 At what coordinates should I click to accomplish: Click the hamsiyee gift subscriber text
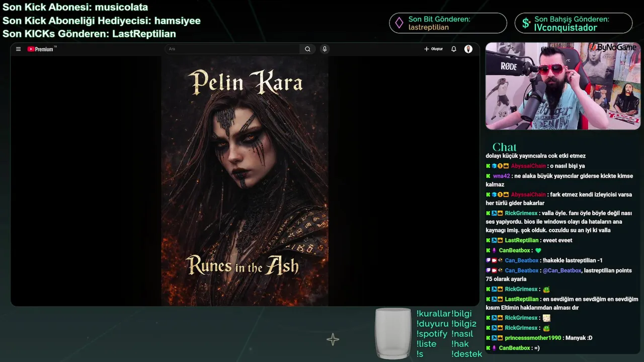(x=177, y=21)
